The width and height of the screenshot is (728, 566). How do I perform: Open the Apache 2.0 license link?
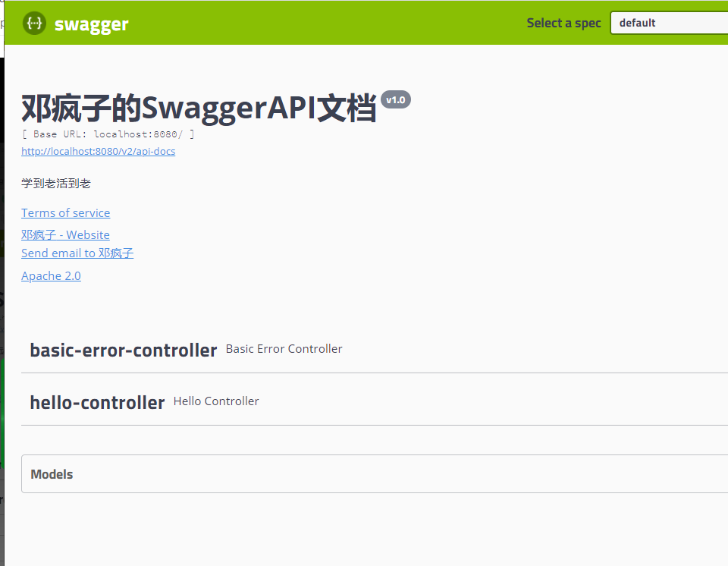[x=51, y=276]
